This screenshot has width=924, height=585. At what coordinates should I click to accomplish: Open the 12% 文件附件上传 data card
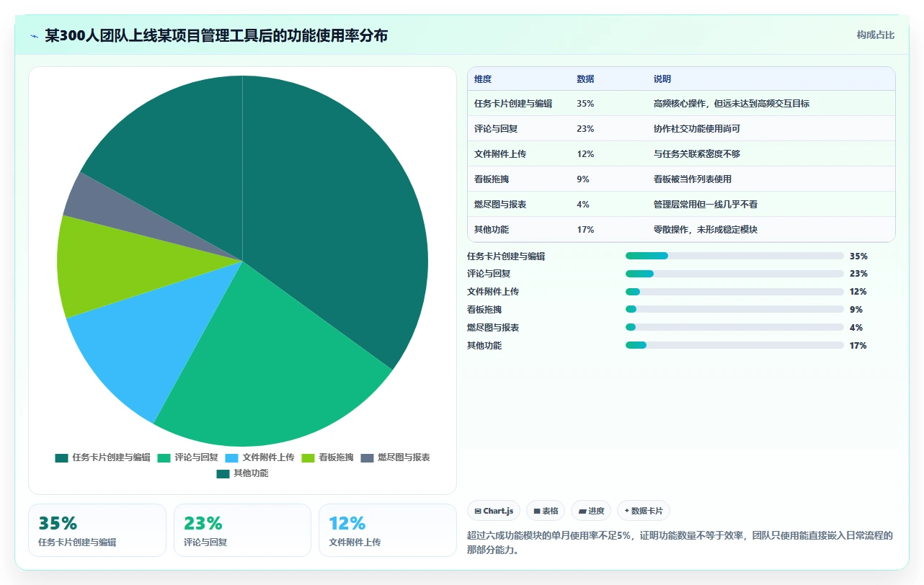(x=387, y=530)
